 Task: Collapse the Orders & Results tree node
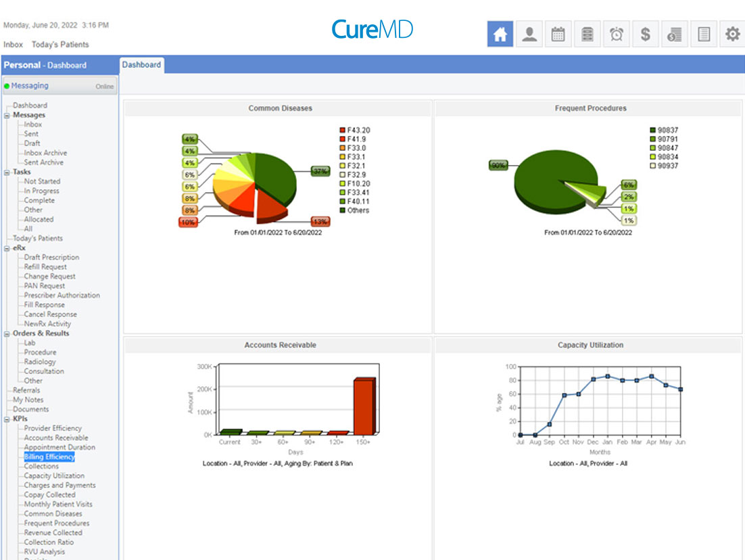tap(7, 334)
